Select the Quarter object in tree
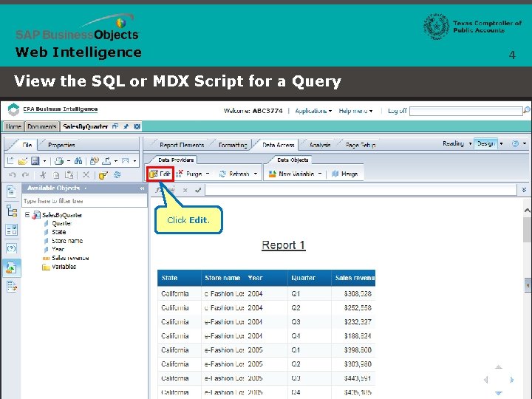This screenshot has width=532, height=399. (61, 223)
